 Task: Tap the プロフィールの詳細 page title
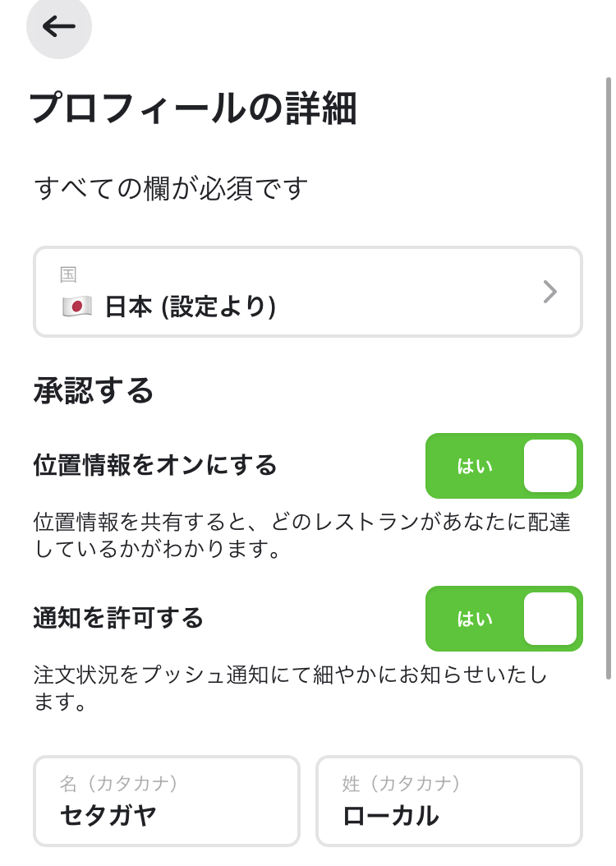[x=193, y=108]
